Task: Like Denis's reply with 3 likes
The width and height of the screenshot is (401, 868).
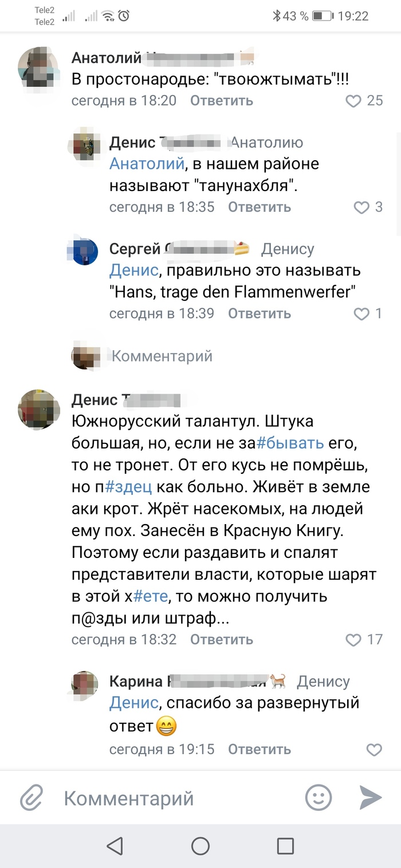Action: coord(361,207)
